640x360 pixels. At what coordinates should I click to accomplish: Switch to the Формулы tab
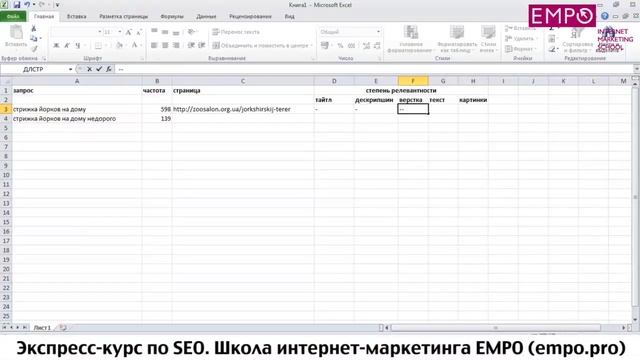pos(172,16)
